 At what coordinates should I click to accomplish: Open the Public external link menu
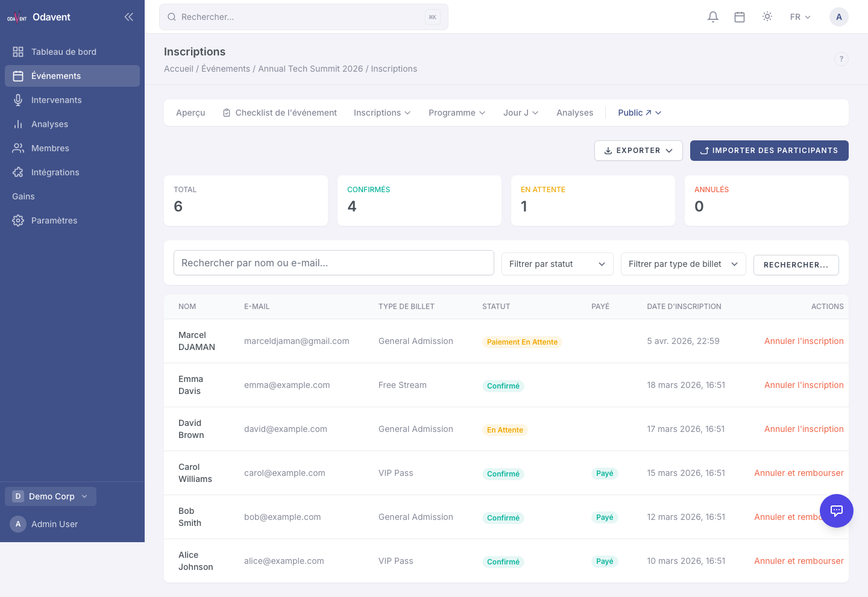[640, 113]
